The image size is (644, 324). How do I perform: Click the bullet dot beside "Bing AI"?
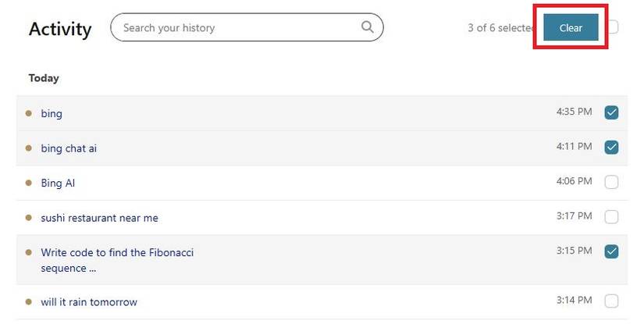pyautogui.click(x=29, y=183)
